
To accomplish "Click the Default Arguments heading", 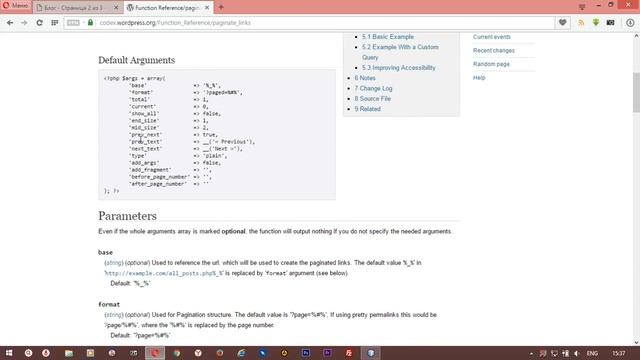I will pos(136,60).
